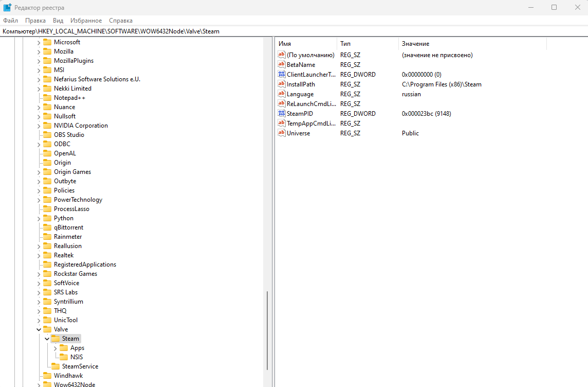Click the REG_DWORD icon beside ClientLauncherT

281,74
